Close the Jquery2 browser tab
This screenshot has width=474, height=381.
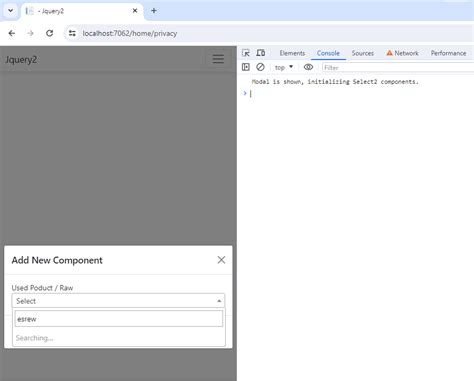tap(135, 11)
